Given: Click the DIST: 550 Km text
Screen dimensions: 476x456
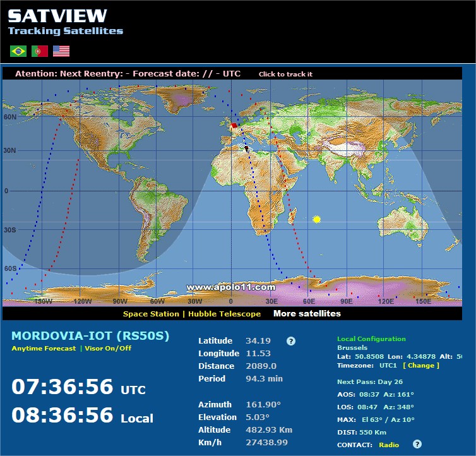Looking at the screenshot, I should click(x=362, y=432).
